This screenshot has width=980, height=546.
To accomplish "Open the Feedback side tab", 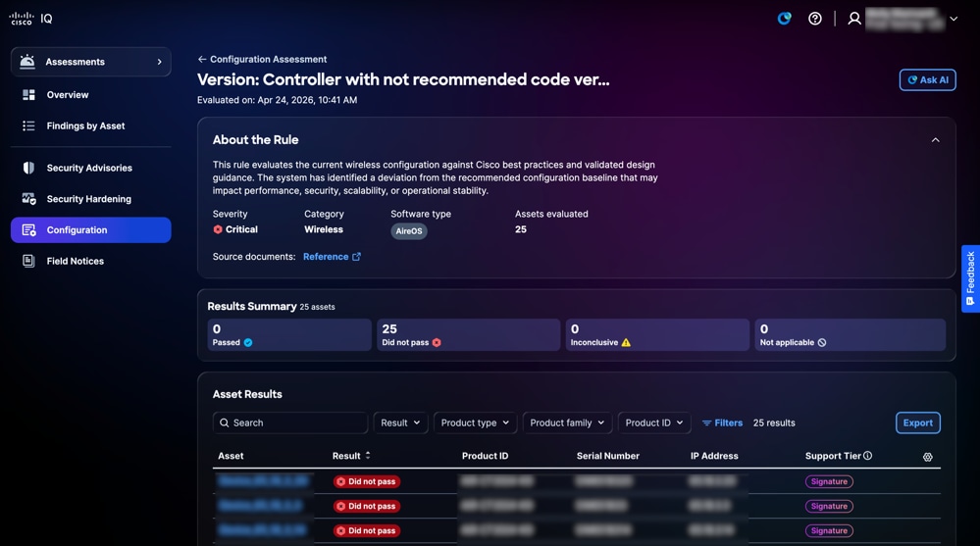I will 970,278.
